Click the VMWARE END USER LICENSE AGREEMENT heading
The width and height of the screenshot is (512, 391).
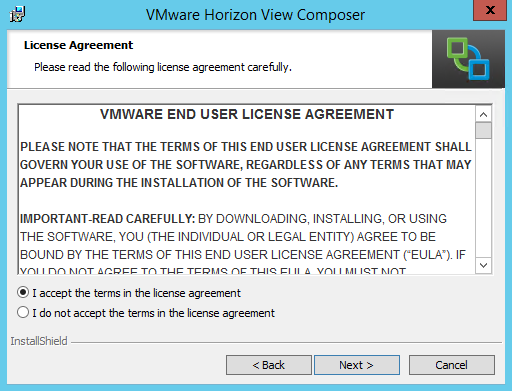pos(247,114)
